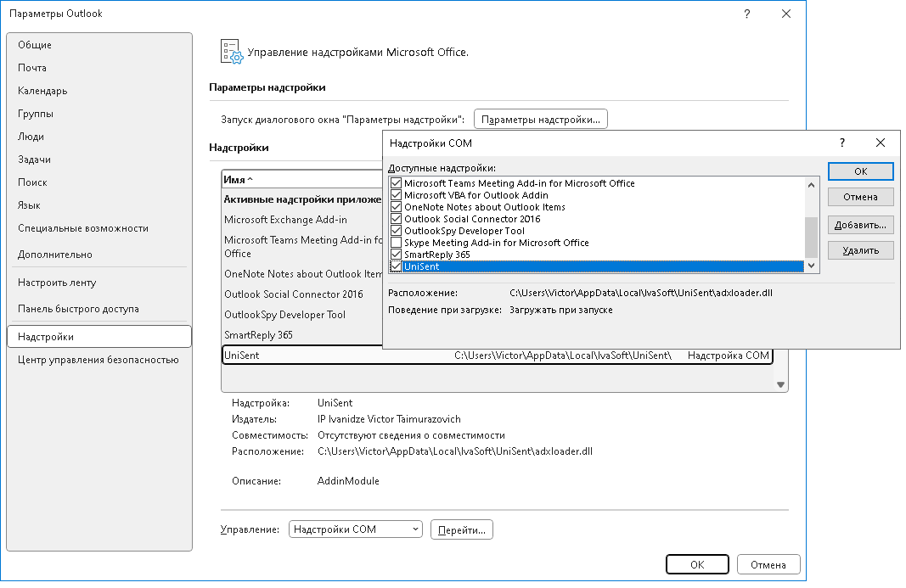The width and height of the screenshot is (906, 588).
Task: Click scroll down arrow in Outlook add-ins table
Action: [780, 384]
